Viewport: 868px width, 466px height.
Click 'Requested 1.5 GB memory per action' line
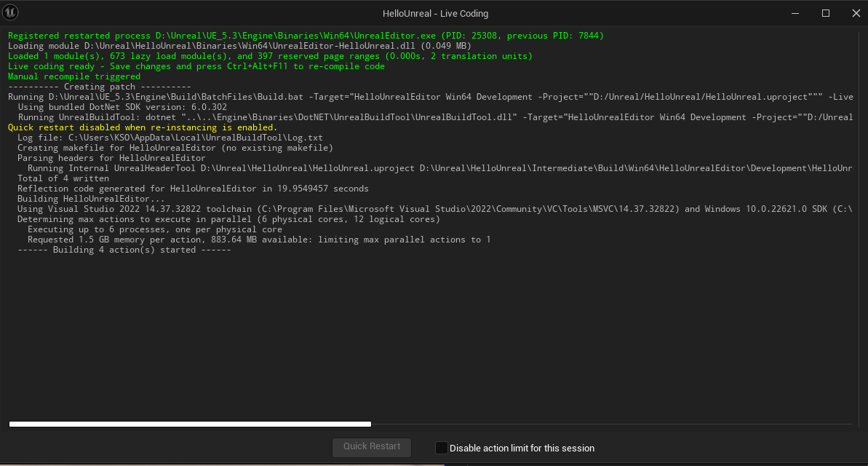point(259,240)
